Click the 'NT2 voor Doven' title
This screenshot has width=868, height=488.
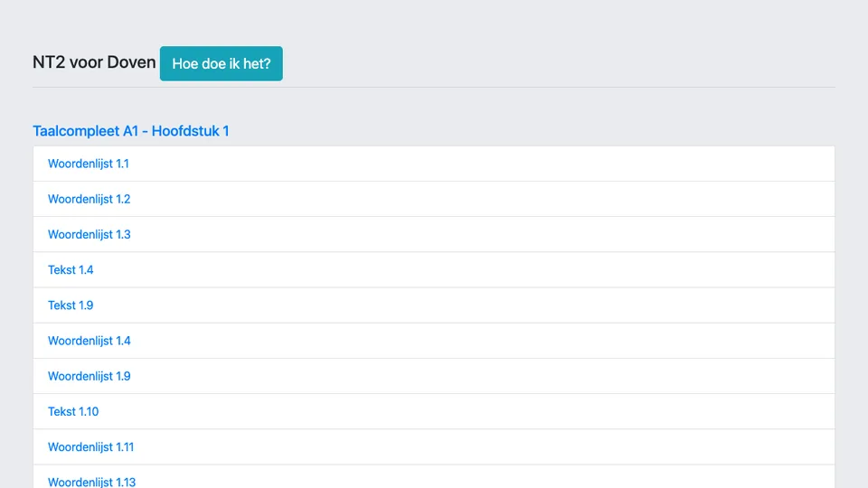point(94,62)
